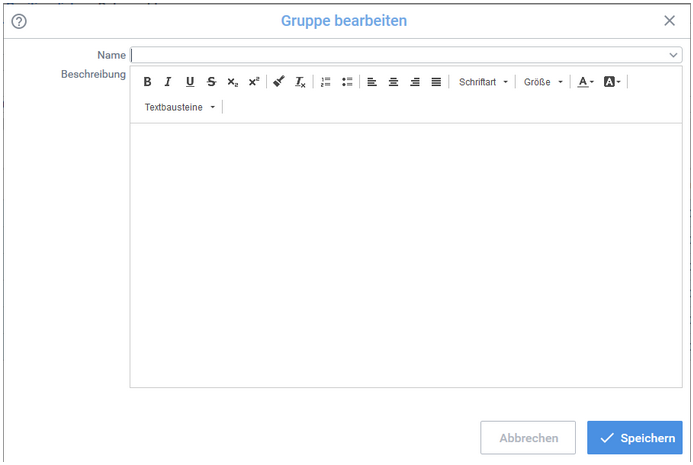Justify the text alignment
The image size is (693, 465).
point(436,82)
